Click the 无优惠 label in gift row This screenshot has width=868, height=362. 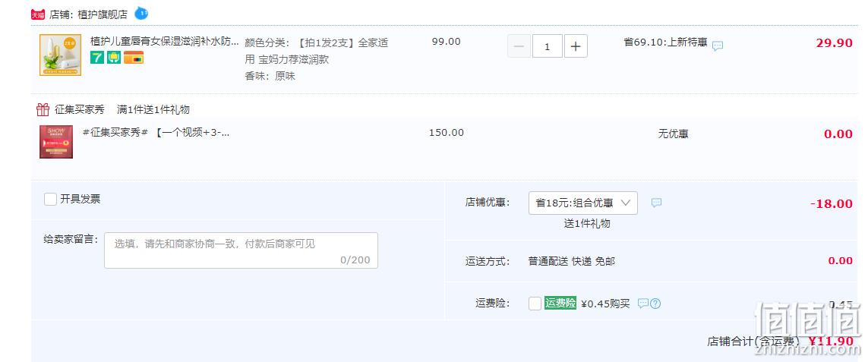[673, 134]
